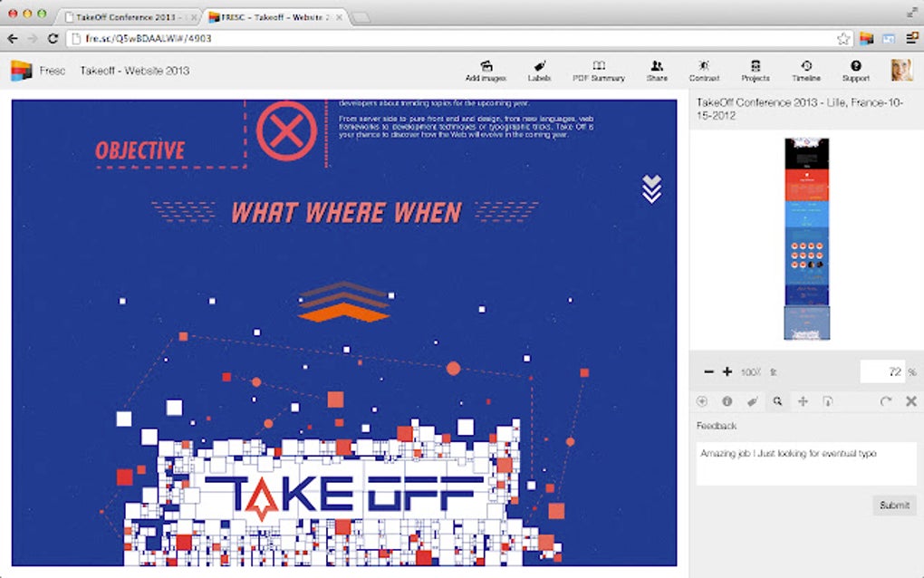Click the zoom percentage field showing 72
The image size is (924, 578).
[x=881, y=371]
